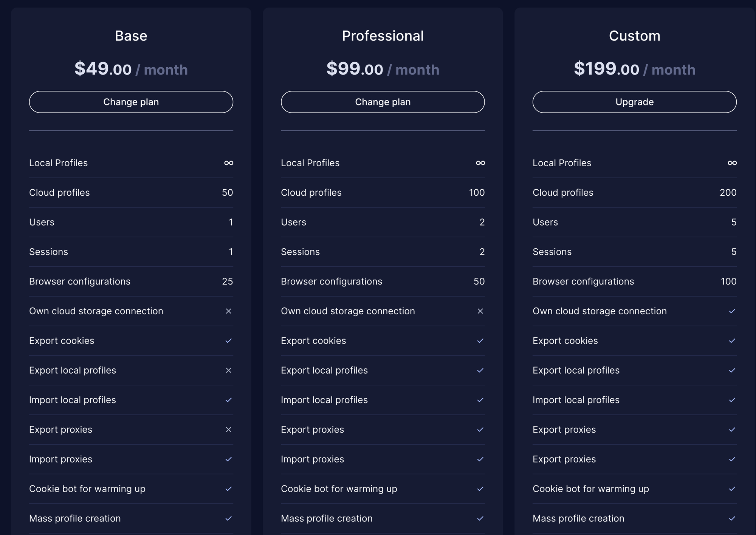
Task: Click X icon for Professional Own cloud storage
Action: (480, 311)
